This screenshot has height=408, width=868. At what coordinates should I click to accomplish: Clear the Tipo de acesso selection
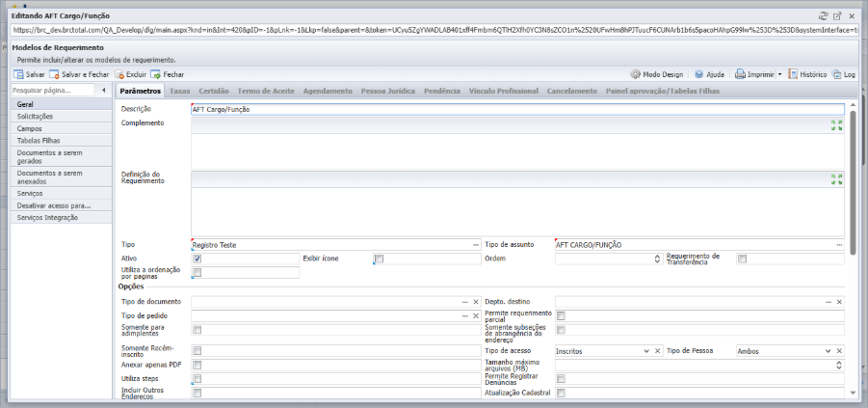pyautogui.click(x=657, y=351)
